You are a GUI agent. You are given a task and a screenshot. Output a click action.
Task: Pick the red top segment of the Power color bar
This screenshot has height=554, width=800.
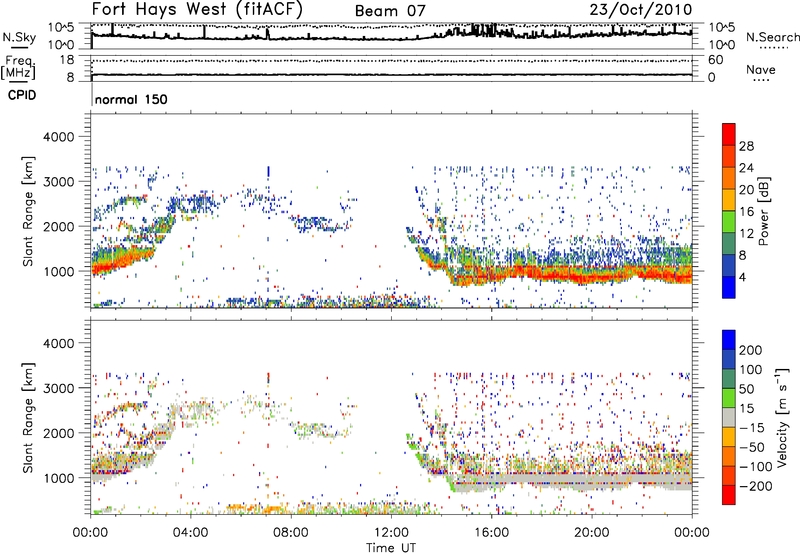tap(729, 134)
